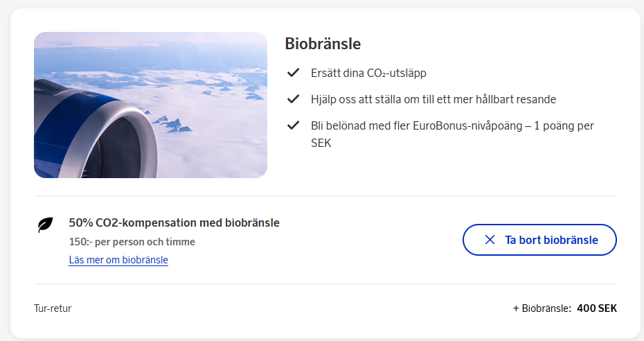The height and width of the screenshot is (341, 644).
Task: Click the checkmark beside "Hjälp oss att ställa om"
Action: (293, 99)
